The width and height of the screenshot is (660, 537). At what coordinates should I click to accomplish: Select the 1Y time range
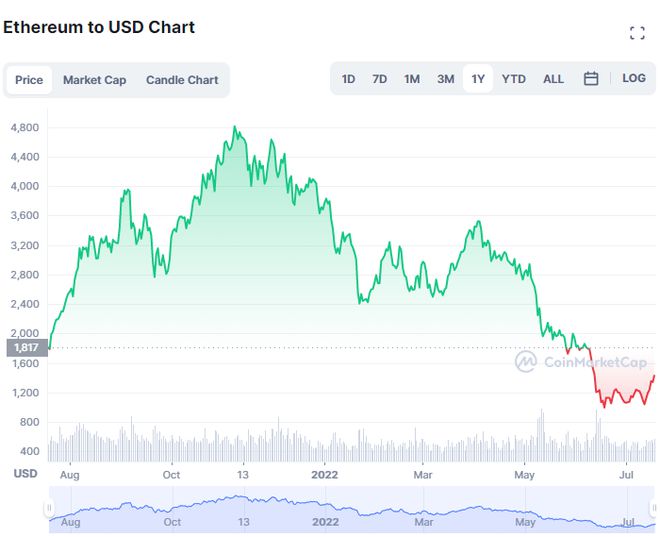pos(478,79)
